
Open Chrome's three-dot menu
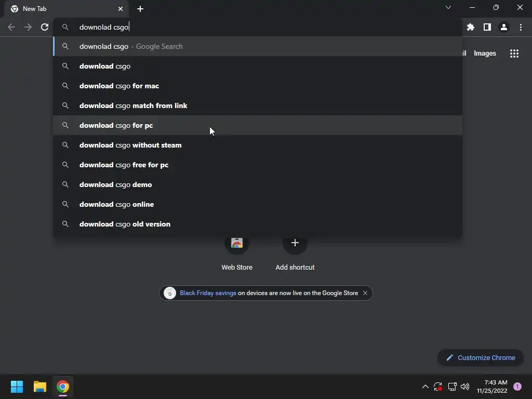pos(521,27)
